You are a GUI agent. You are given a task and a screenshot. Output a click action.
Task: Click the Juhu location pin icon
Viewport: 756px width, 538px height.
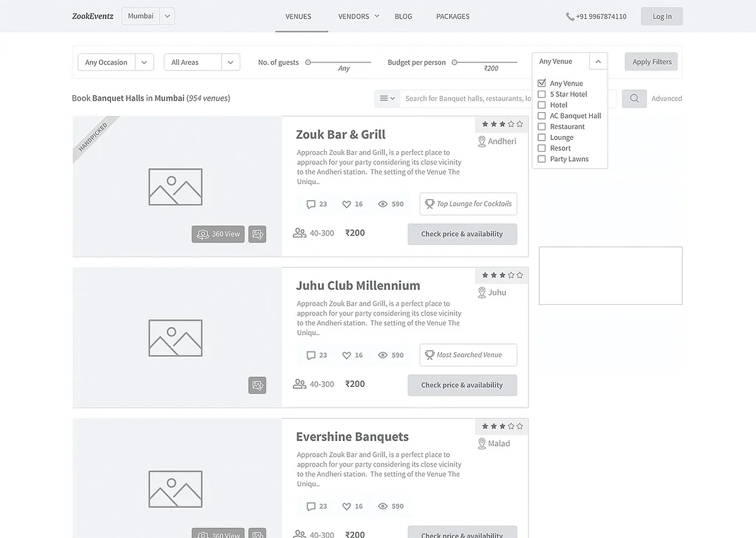click(x=482, y=293)
